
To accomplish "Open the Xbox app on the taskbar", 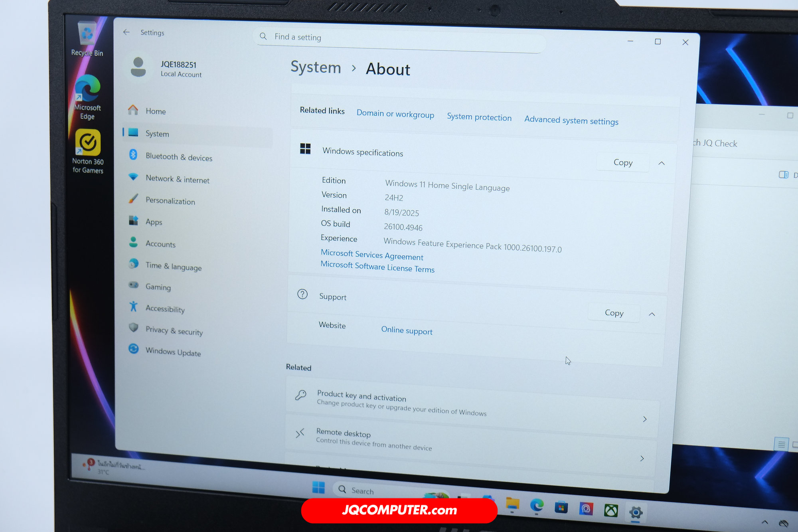I will tap(611, 510).
